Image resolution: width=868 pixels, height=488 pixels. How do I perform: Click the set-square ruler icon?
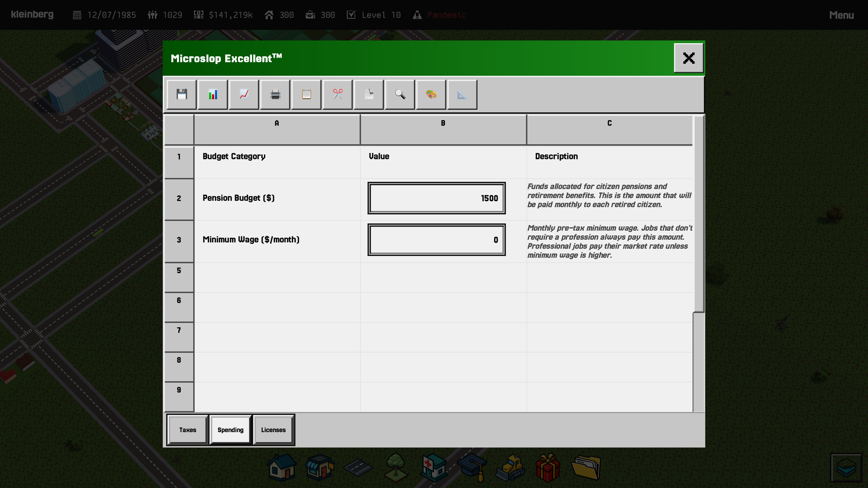coord(462,94)
